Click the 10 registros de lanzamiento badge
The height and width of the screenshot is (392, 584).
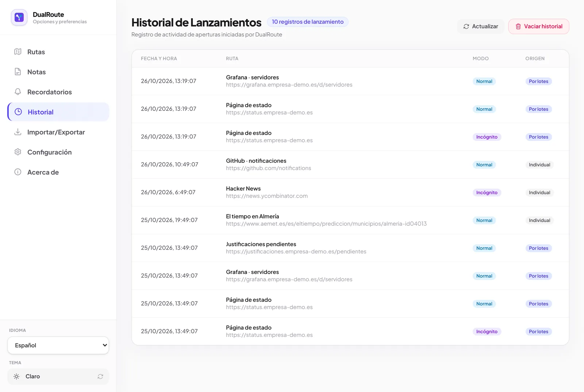pos(307,22)
